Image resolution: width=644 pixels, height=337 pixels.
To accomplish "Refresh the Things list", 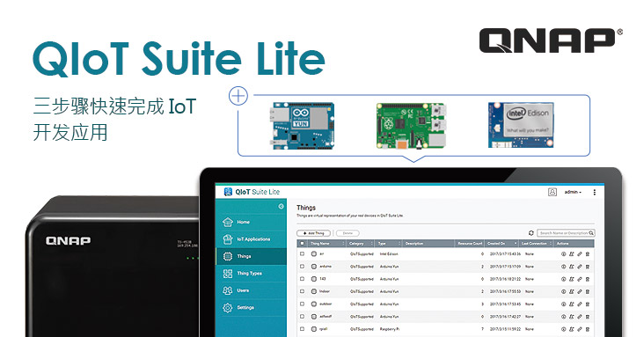I will [x=531, y=233].
